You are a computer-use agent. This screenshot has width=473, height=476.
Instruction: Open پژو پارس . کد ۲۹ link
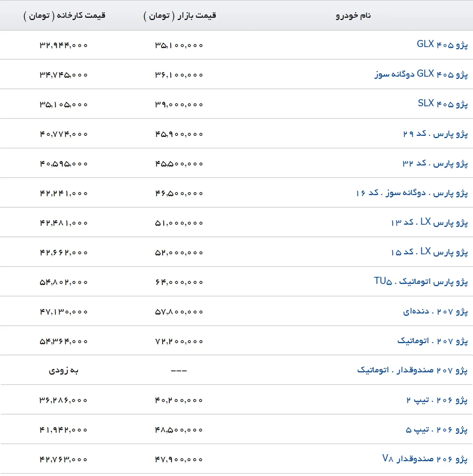click(x=435, y=134)
